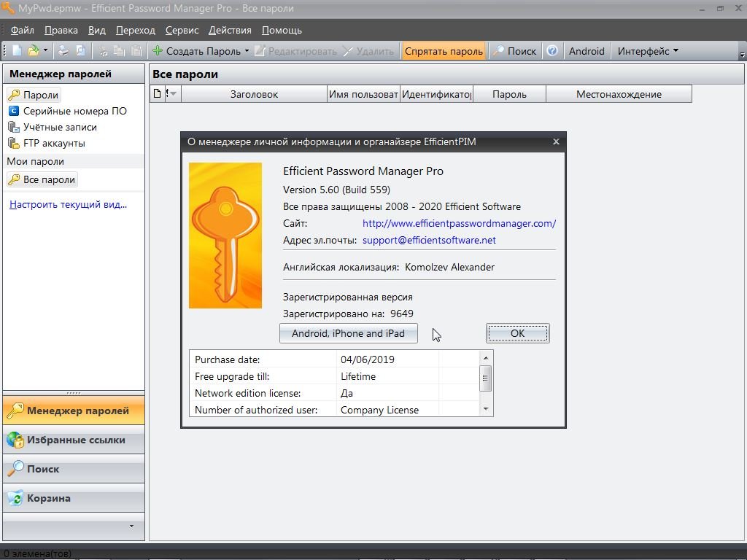Open the Помощь menu
This screenshot has width=747, height=560.
click(x=282, y=30)
